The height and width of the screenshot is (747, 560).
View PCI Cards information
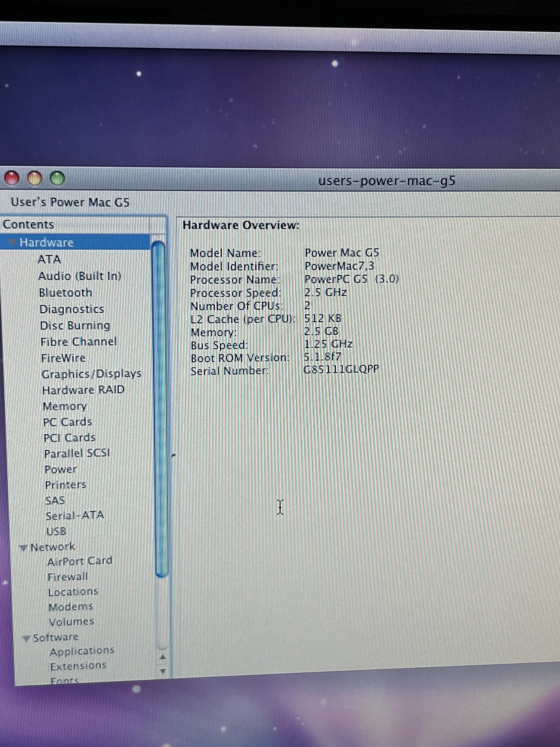70,438
